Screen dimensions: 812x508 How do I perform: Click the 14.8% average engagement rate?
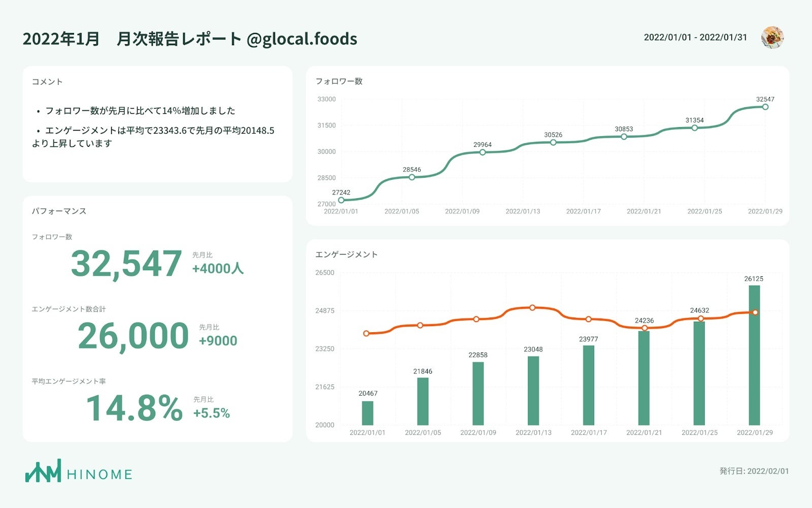[134, 408]
